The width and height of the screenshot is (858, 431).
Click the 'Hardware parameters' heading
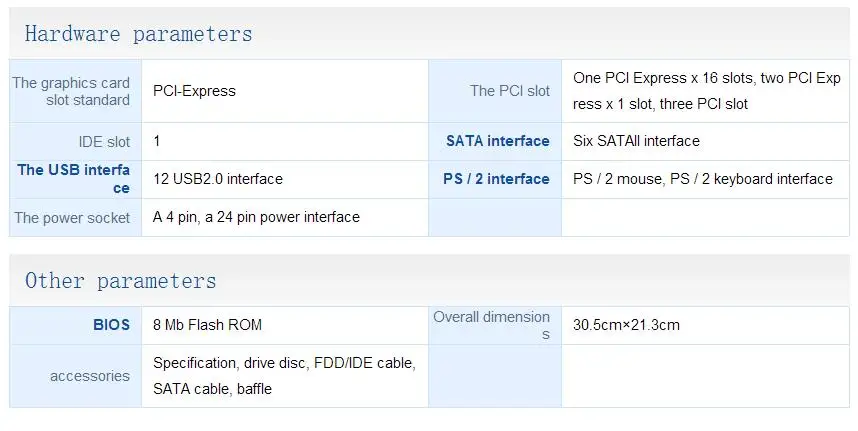click(x=138, y=34)
